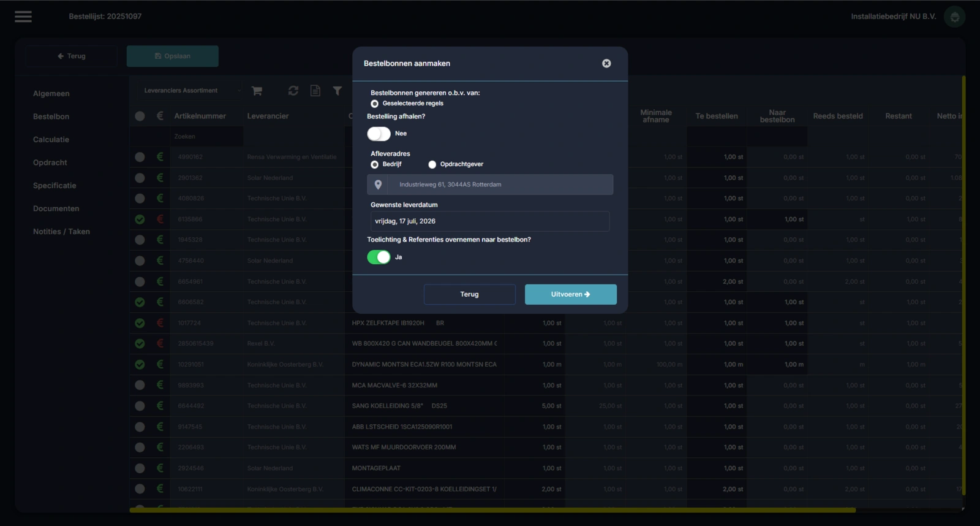Click the map pin icon in address field
Viewport: 980px width, 526px height.
tap(378, 185)
